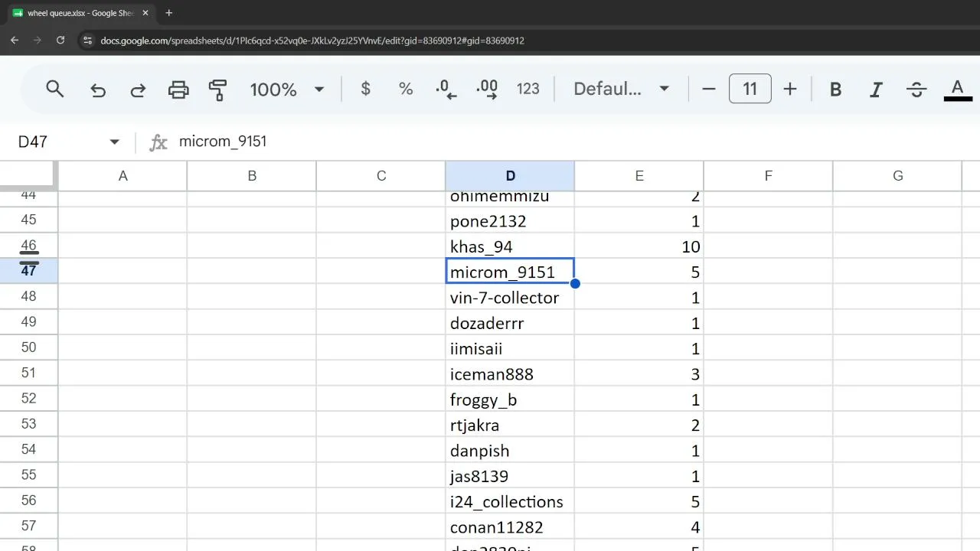Open the zoom 100% dropdown

[x=287, y=90]
